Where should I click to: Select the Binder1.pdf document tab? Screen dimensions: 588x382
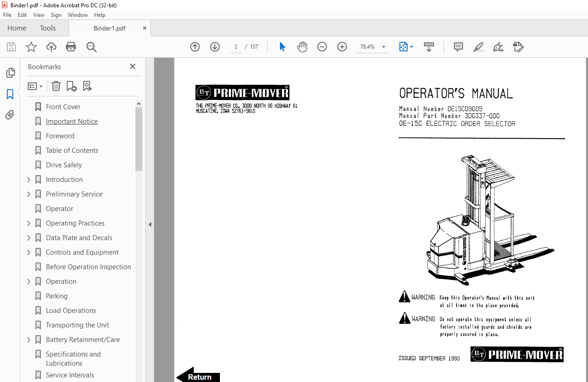tap(110, 28)
